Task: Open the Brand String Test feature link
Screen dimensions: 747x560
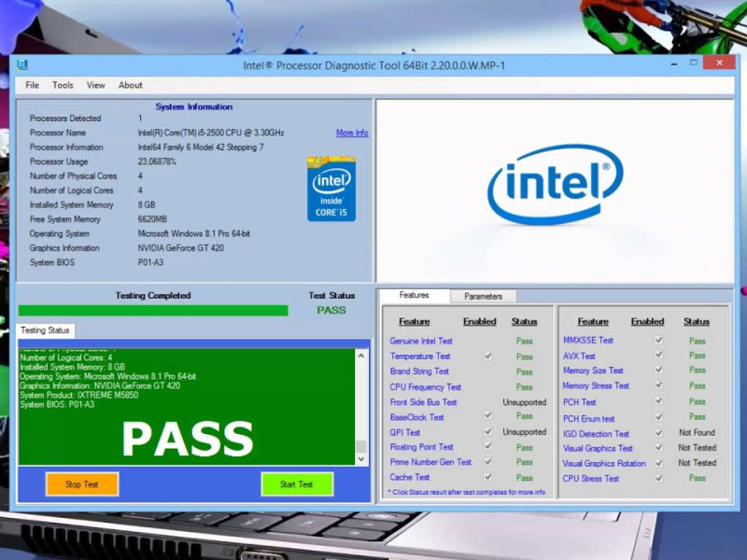Action: (x=419, y=371)
